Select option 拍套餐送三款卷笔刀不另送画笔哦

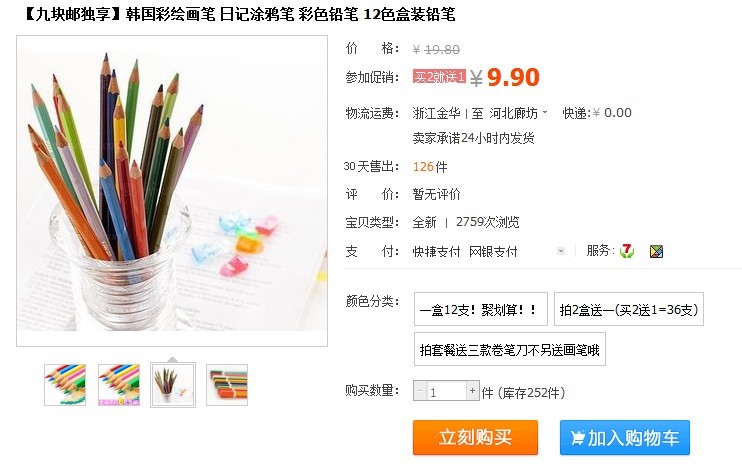pos(510,349)
